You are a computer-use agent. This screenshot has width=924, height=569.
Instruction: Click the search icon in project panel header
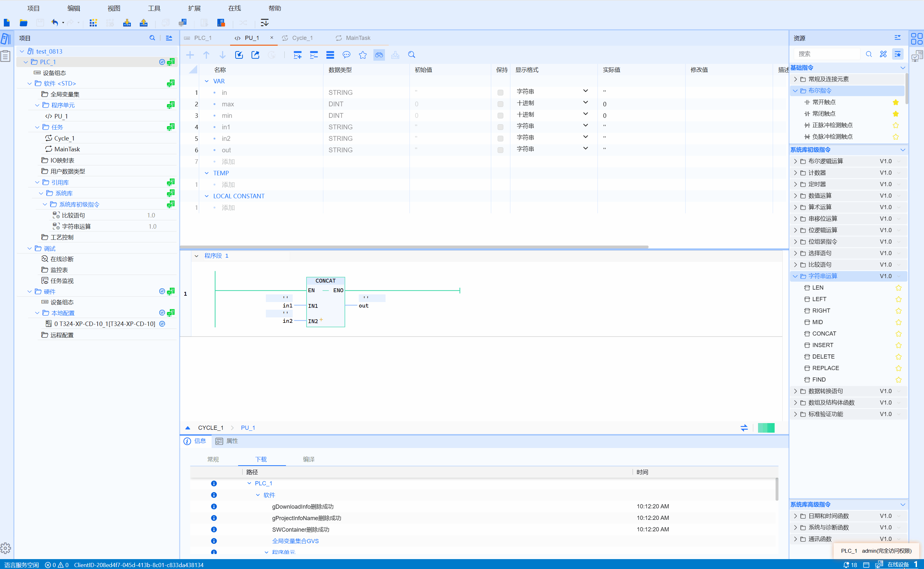152,38
